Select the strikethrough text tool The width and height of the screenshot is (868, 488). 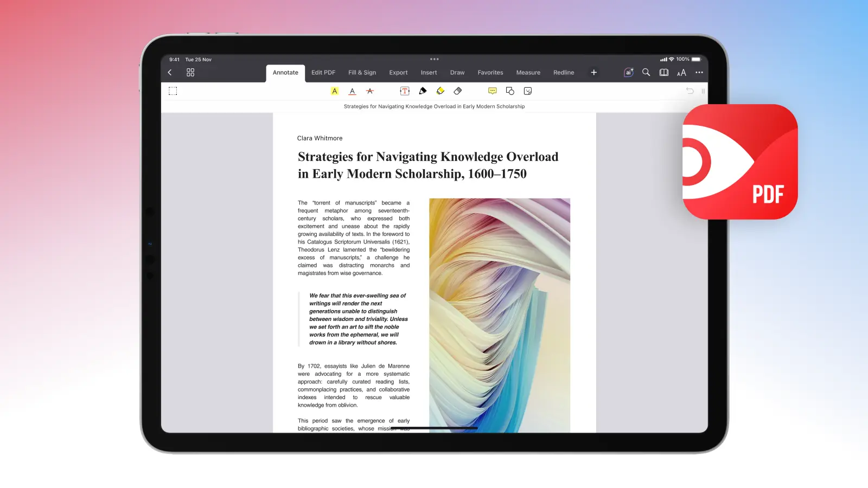click(x=370, y=91)
